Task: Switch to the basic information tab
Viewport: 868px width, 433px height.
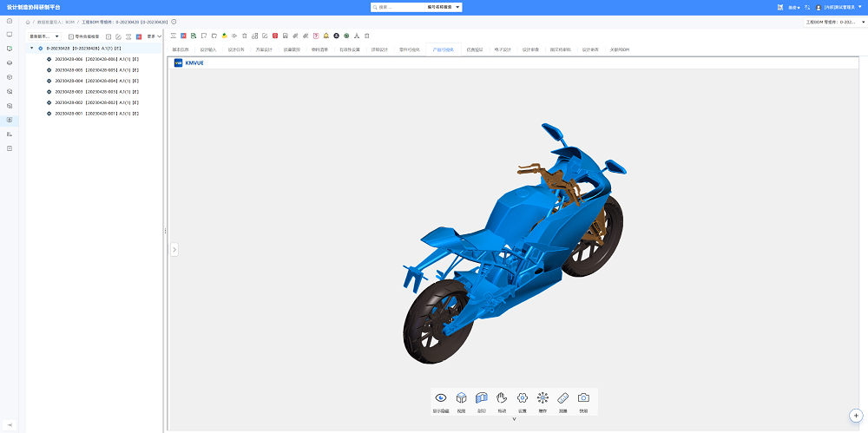Action: (181, 49)
